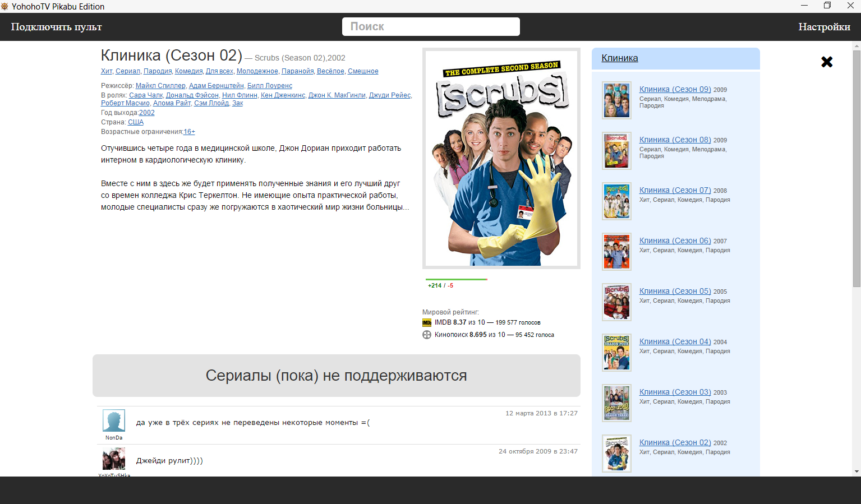
Task: Select the Пародия genre tag under title
Action: (x=158, y=71)
